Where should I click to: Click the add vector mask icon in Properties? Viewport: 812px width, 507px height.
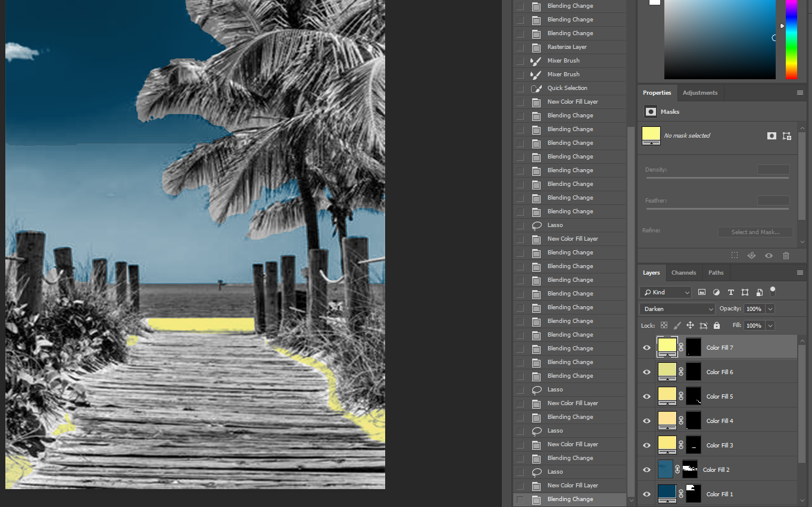786,136
